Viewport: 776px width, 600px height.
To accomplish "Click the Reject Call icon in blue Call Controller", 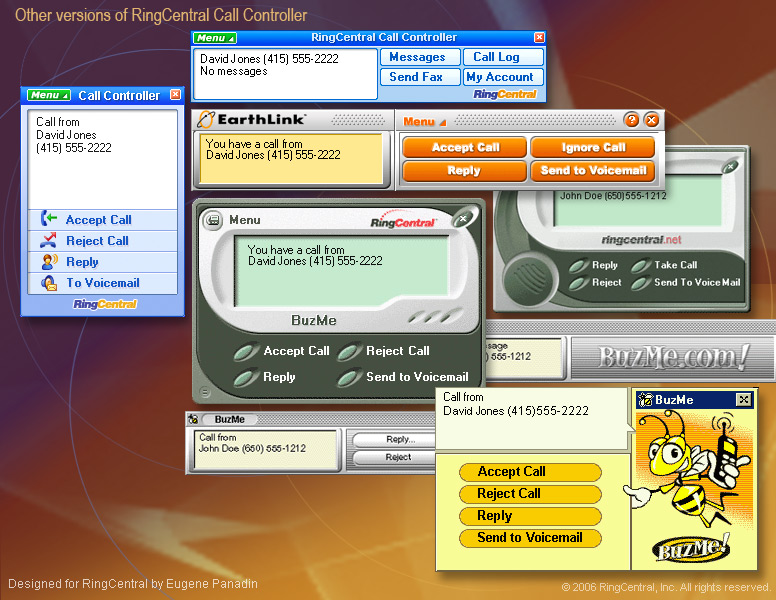I will (48, 241).
